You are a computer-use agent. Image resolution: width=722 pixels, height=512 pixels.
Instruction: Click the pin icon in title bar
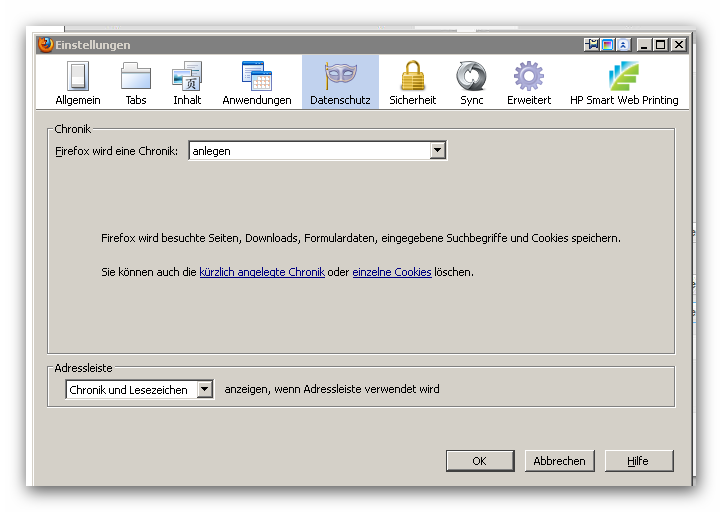592,45
